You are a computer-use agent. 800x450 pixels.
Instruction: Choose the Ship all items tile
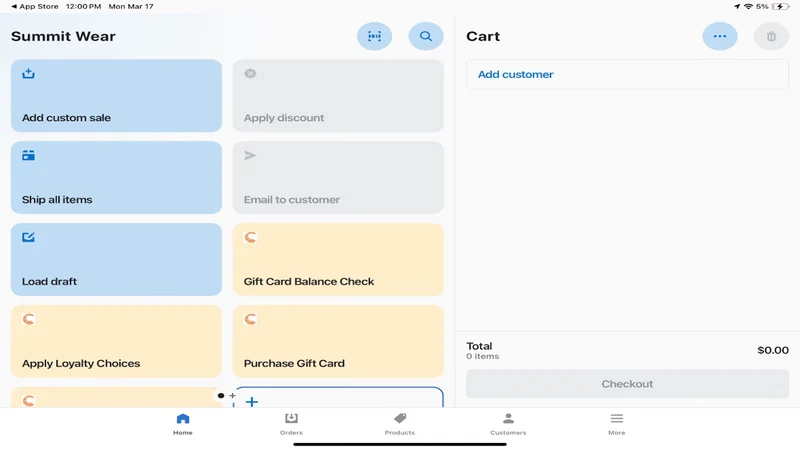[116, 178]
